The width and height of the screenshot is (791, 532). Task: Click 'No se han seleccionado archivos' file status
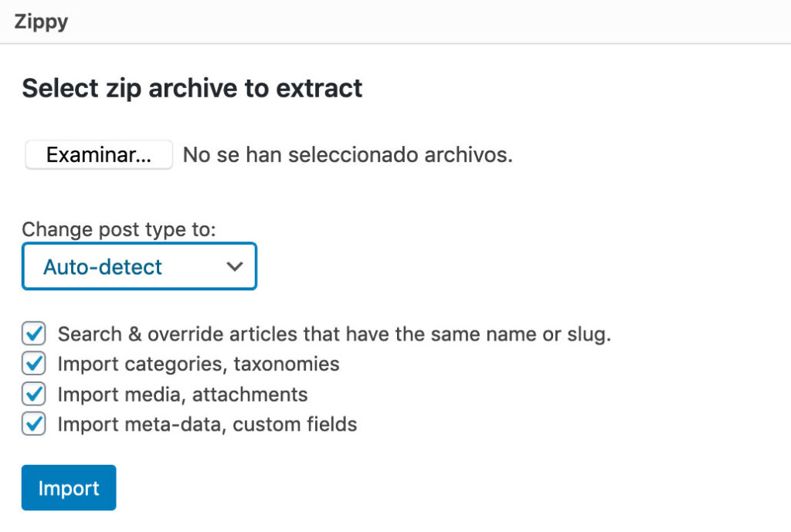tap(348, 154)
